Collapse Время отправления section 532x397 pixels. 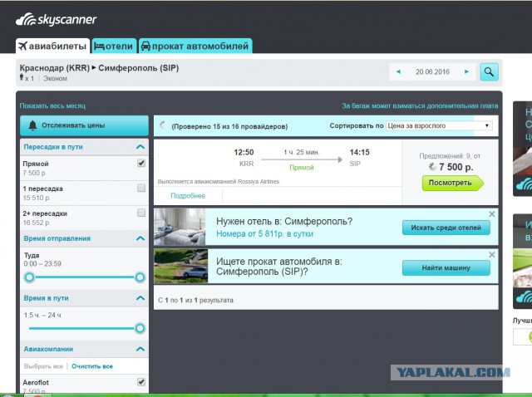[x=140, y=238]
